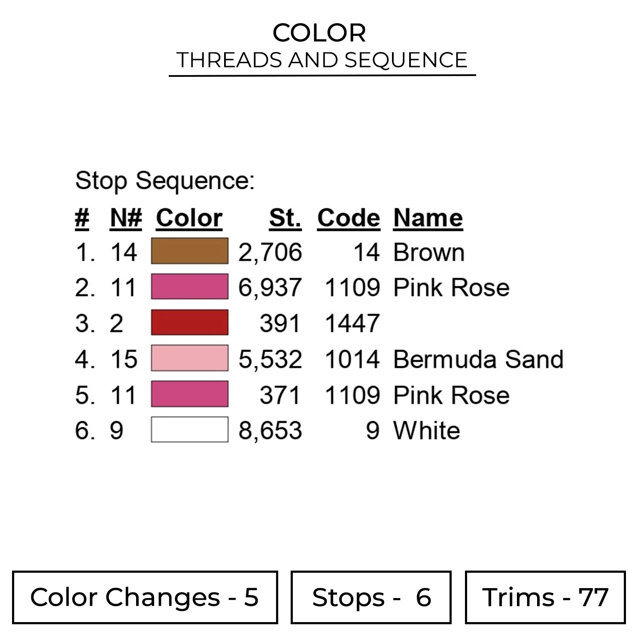Click the Brown thread color swatch
Viewport: 644px width, 644px height.
pos(189,251)
